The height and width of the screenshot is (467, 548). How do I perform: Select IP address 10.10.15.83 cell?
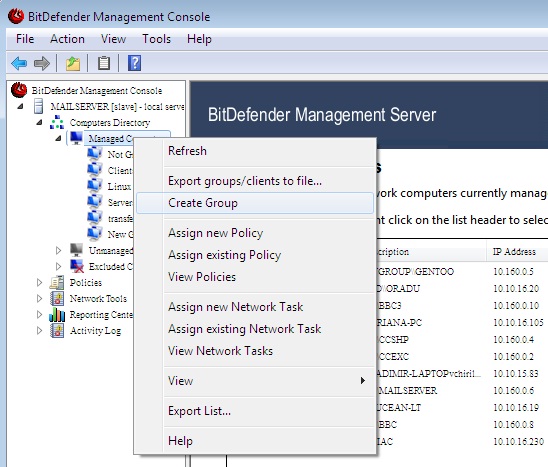[515, 374]
